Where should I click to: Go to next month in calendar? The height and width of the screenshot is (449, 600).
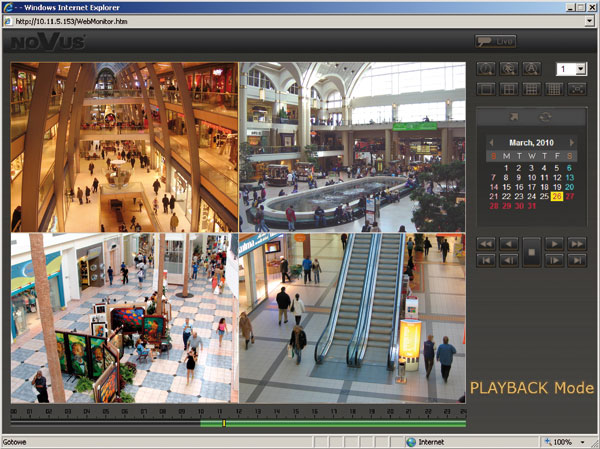(x=572, y=143)
